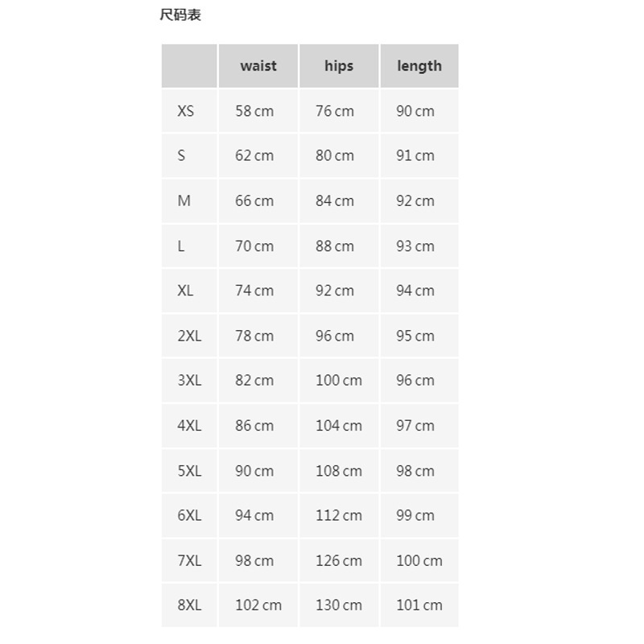Click the 86 cm waist cell
Screen dimensions: 644x644
(x=254, y=425)
